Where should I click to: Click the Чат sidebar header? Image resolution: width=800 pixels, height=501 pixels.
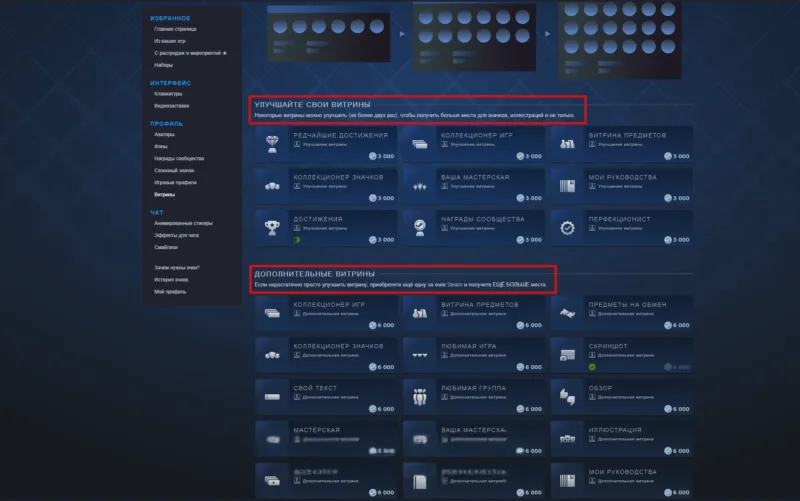[156, 213]
